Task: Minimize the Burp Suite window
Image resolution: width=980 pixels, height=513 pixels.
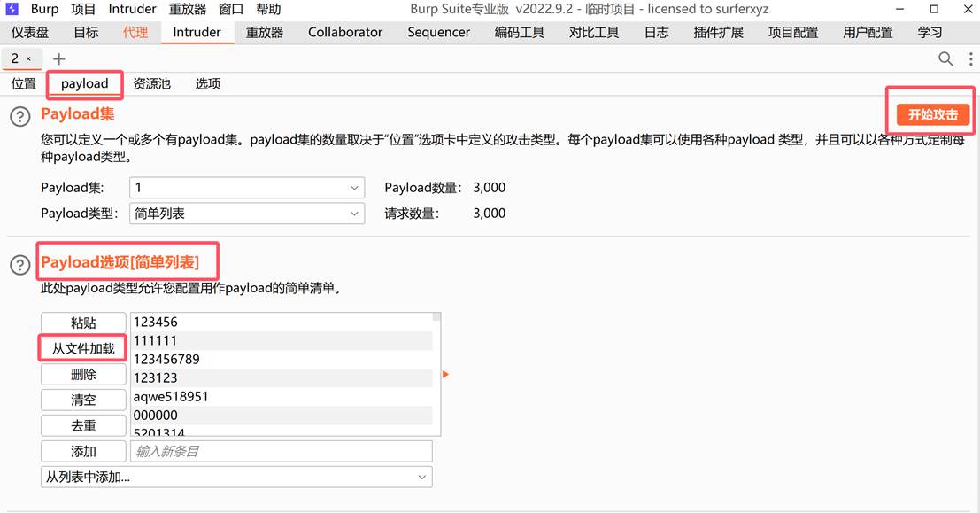Action: [x=900, y=9]
